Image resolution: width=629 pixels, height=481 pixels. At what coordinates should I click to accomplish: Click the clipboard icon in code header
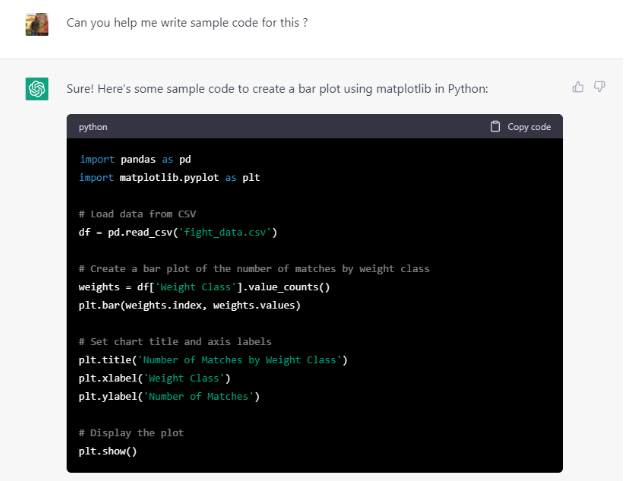click(495, 127)
